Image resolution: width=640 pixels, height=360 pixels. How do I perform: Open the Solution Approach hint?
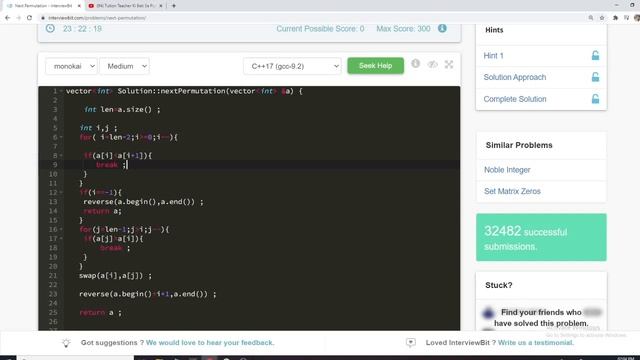click(x=515, y=77)
